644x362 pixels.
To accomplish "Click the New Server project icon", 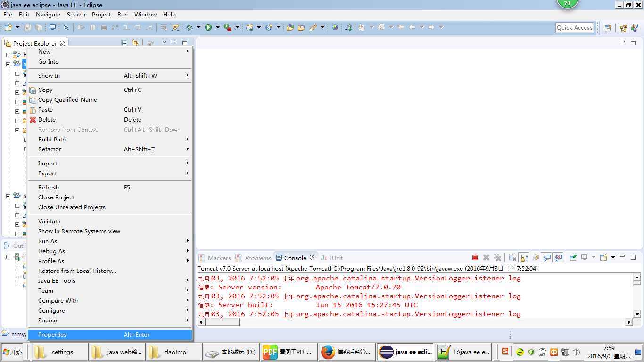I will [250, 28].
